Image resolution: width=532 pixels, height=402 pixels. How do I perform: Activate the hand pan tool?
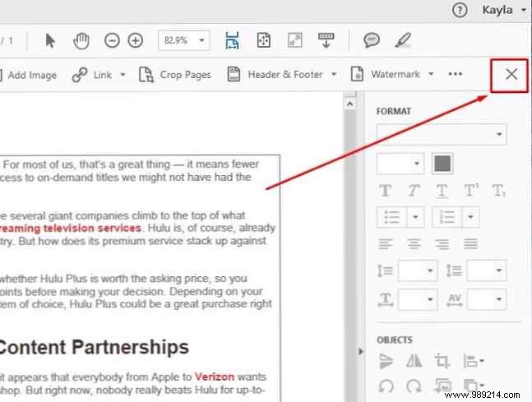[x=81, y=41]
